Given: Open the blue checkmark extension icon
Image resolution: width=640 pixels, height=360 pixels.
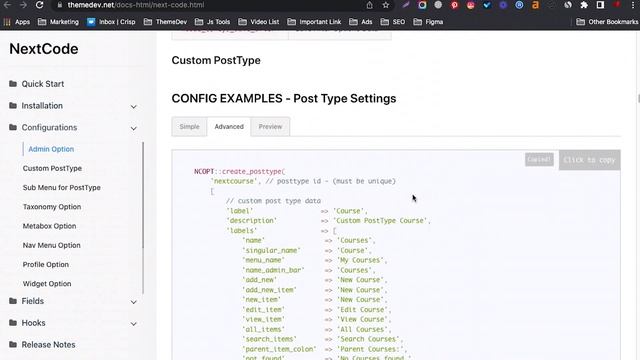Looking at the screenshot, I should click(x=487, y=5).
